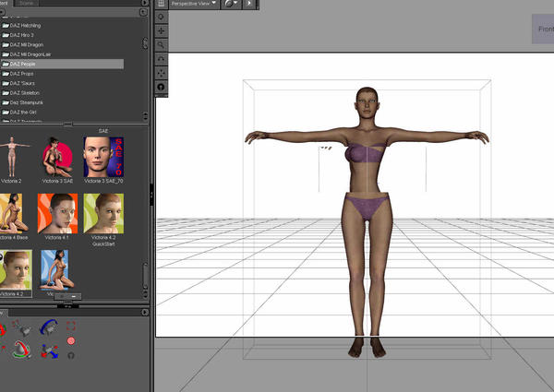The height and width of the screenshot is (392, 554).
Task: Click the thumbnail list scroll down arrows
Action: coord(145,294)
